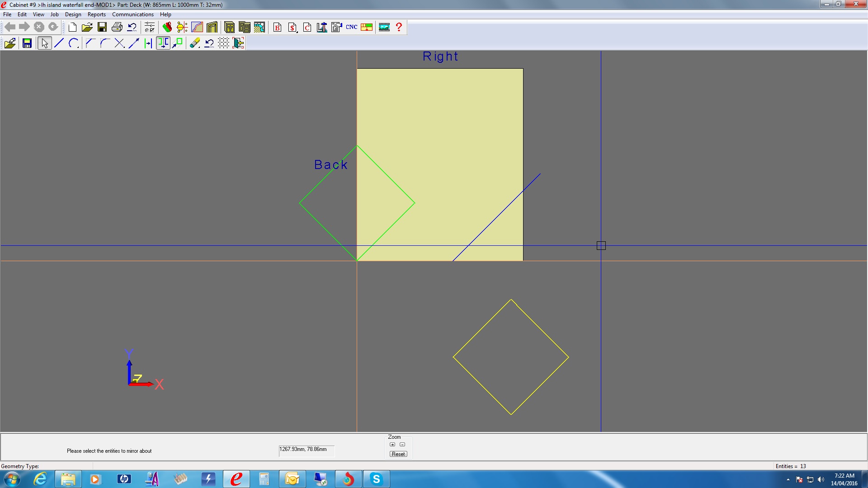Open the Design menu
The image size is (868, 488).
pos(73,14)
